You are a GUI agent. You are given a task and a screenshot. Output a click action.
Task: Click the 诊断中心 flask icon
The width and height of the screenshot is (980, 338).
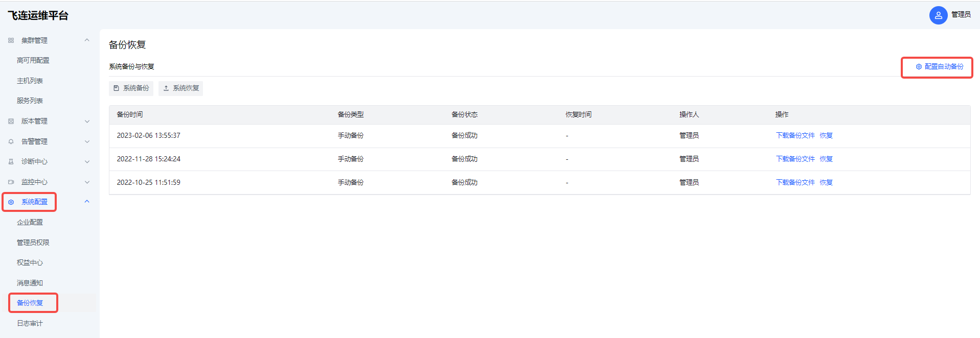[x=11, y=162]
